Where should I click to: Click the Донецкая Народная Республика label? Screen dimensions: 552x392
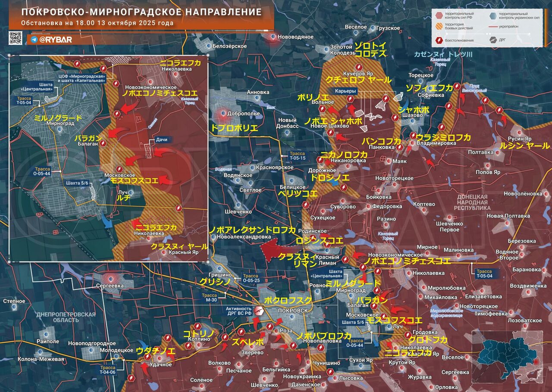[472, 202]
